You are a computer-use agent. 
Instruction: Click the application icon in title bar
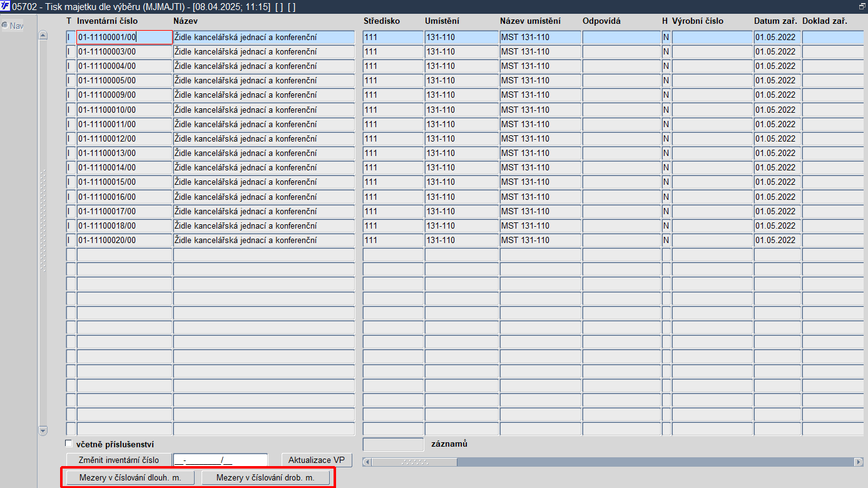[x=6, y=6]
